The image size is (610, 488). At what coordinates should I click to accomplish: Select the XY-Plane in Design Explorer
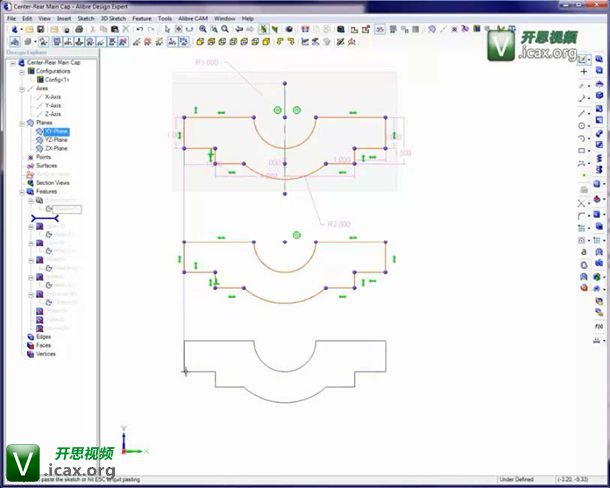pyautogui.click(x=56, y=131)
